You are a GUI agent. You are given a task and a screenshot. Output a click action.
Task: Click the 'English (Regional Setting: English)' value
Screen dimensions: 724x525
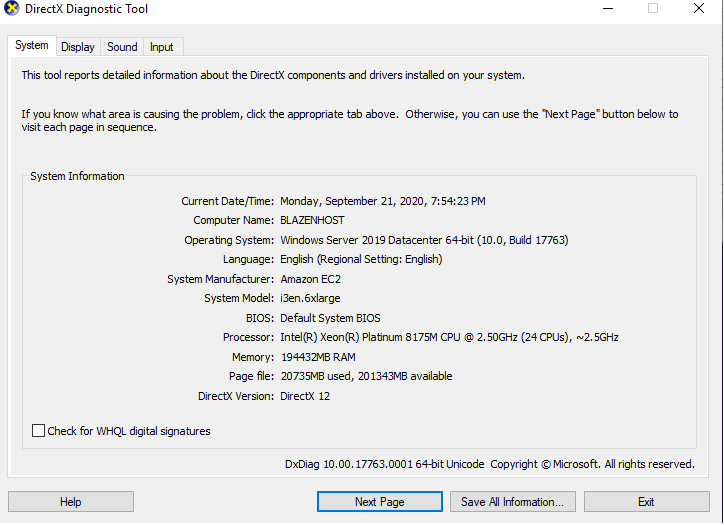361,259
